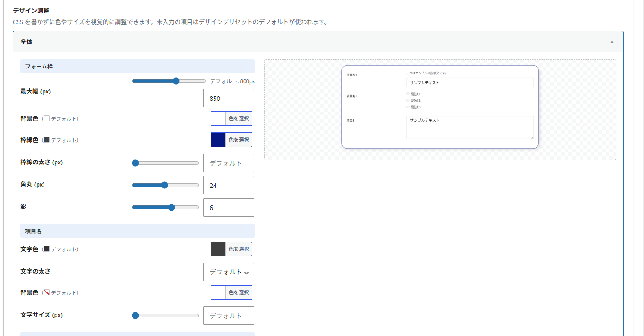Open 背景色 color picker under フォーム枠

point(231,118)
